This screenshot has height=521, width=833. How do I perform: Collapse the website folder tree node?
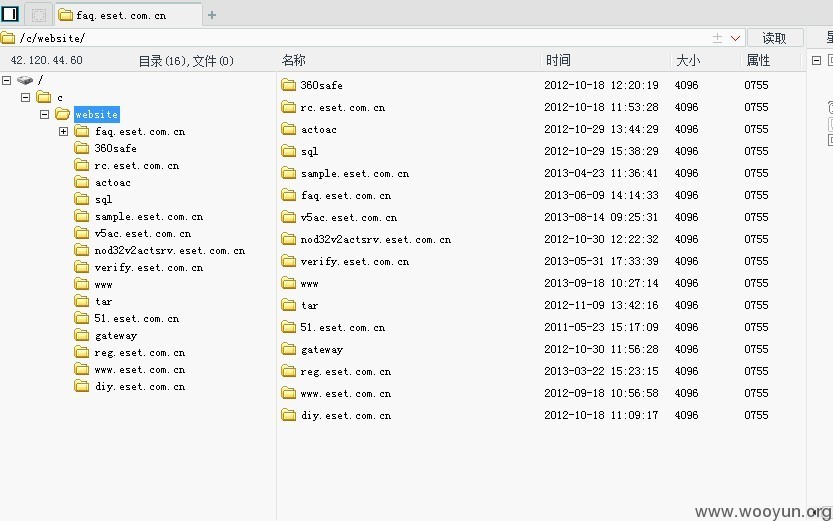(x=45, y=114)
